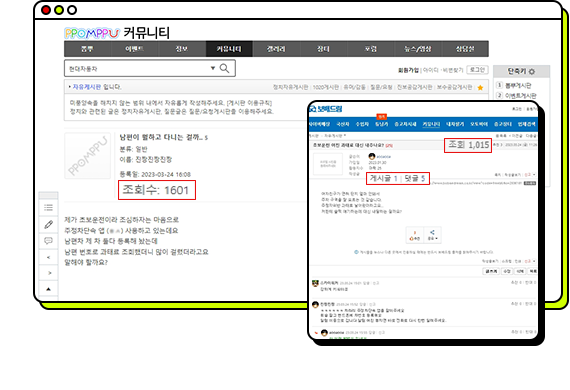570x390 pixels.
Task: Open the 단축키 settings gear icon
Action: coord(531,72)
